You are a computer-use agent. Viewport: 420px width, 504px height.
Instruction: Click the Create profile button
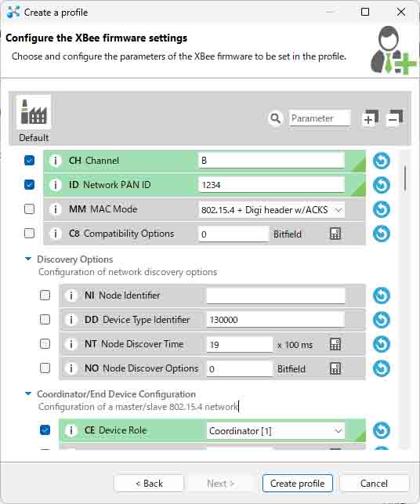pos(298,484)
